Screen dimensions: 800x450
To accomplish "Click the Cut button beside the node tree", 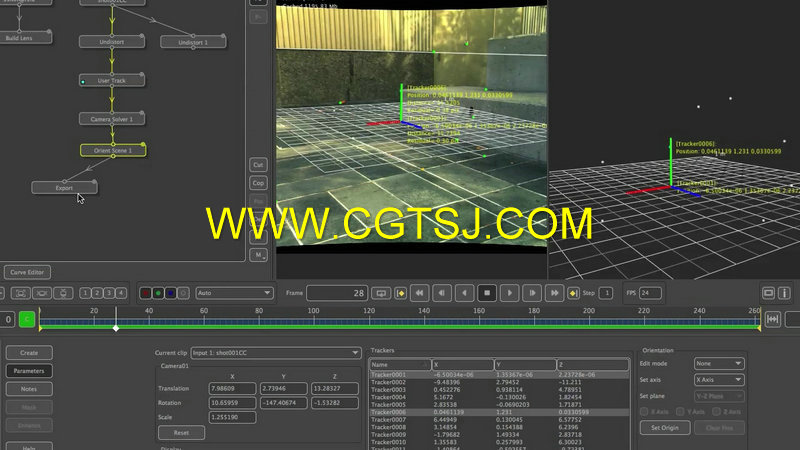I will click(258, 165).
